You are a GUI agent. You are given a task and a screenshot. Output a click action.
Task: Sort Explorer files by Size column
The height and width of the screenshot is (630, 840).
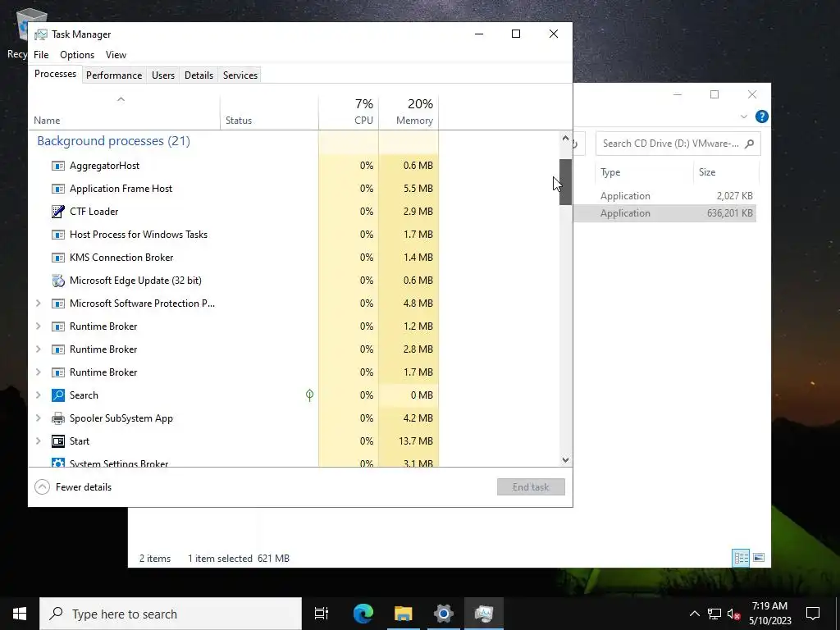click(726, 172)
